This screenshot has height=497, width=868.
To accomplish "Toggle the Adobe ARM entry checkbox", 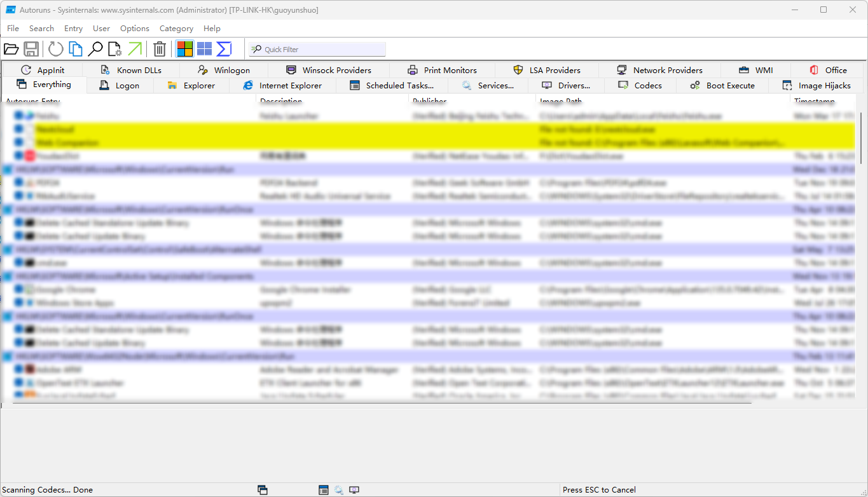I will [19, 369].
